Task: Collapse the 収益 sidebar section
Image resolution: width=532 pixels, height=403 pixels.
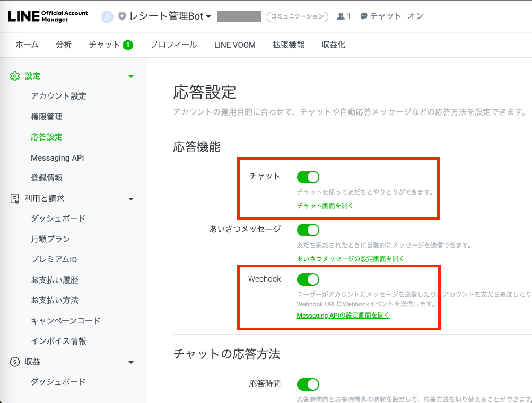Action: click(130, 362)
